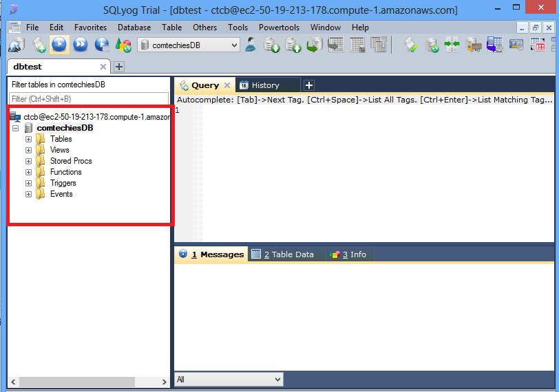The image size is (559, 392).
Task: Click the new connection icon with globe
Action: pyautogui.click(x=17, y=45)
